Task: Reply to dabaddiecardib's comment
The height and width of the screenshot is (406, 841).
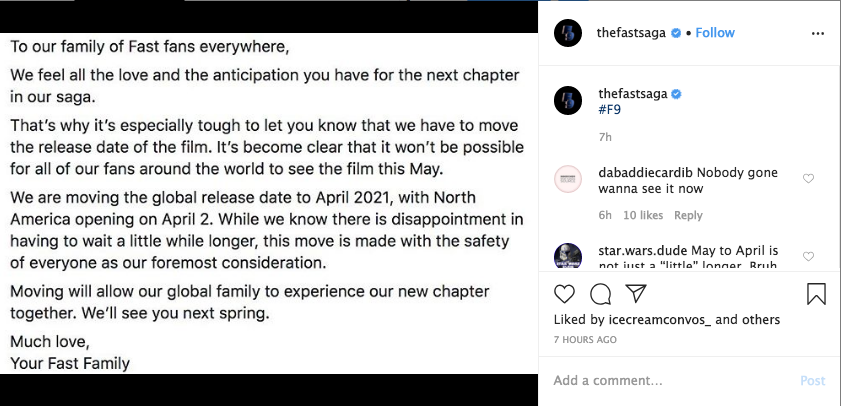Action: click(x=688, y=215)
